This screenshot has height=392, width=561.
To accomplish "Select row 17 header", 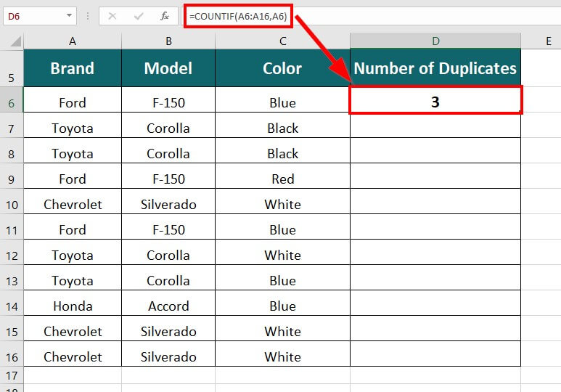I will point(12,376).
